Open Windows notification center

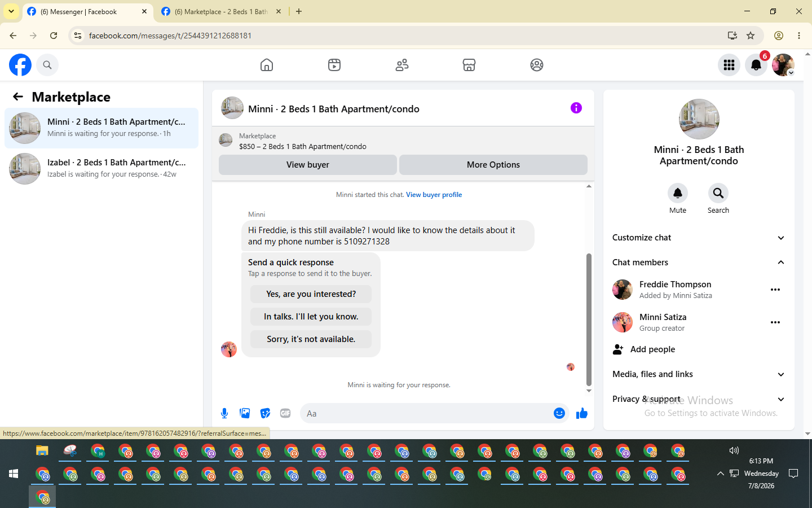[x=793, y=474]
